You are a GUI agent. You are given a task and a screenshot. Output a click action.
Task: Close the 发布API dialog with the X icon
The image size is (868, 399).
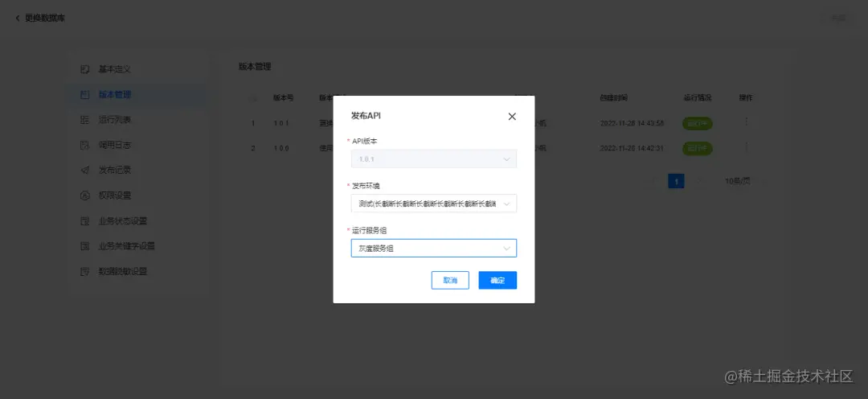[x=512, y=117]
